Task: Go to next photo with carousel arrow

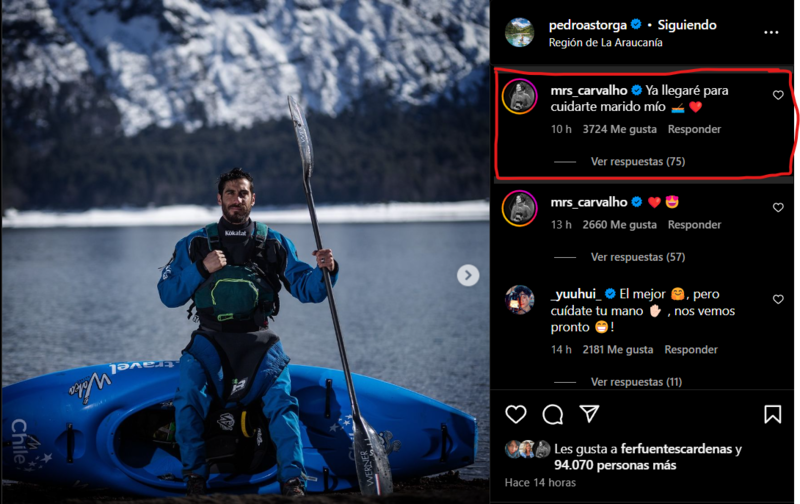Action: [x=468, y=275]
